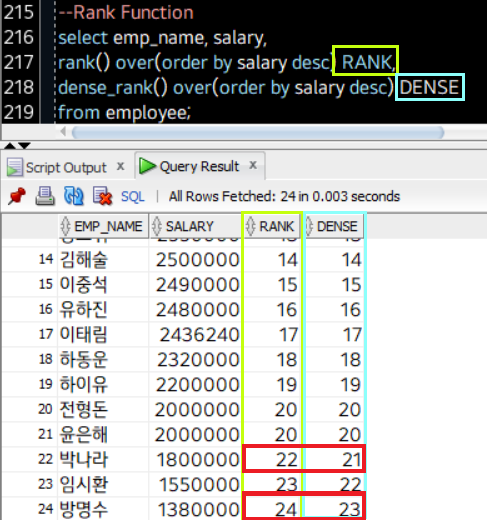Click the DENSE alias in line 218
487x520 pixels.
tap(429, 87)
